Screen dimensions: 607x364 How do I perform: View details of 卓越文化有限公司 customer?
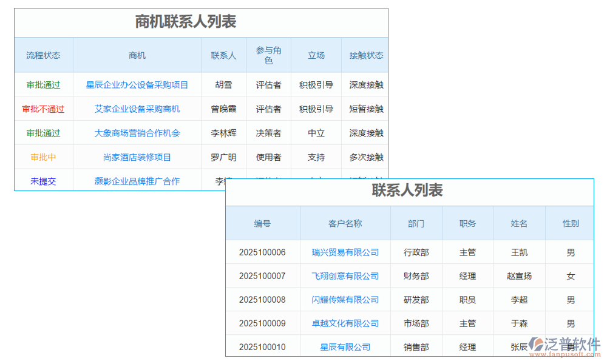(x=344, y=323)
